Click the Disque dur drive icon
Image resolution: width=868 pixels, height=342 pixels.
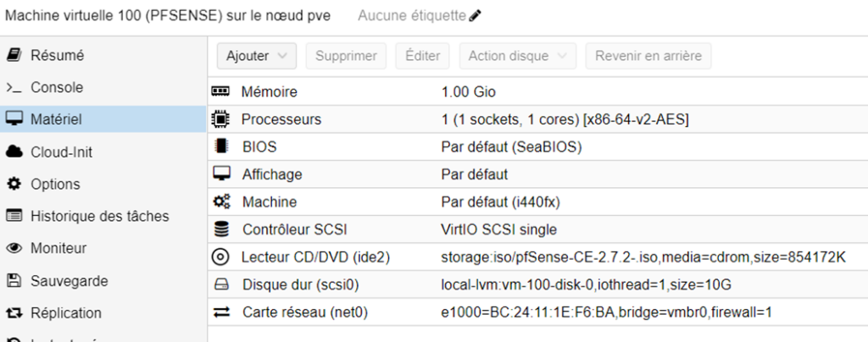pos(221,285)
